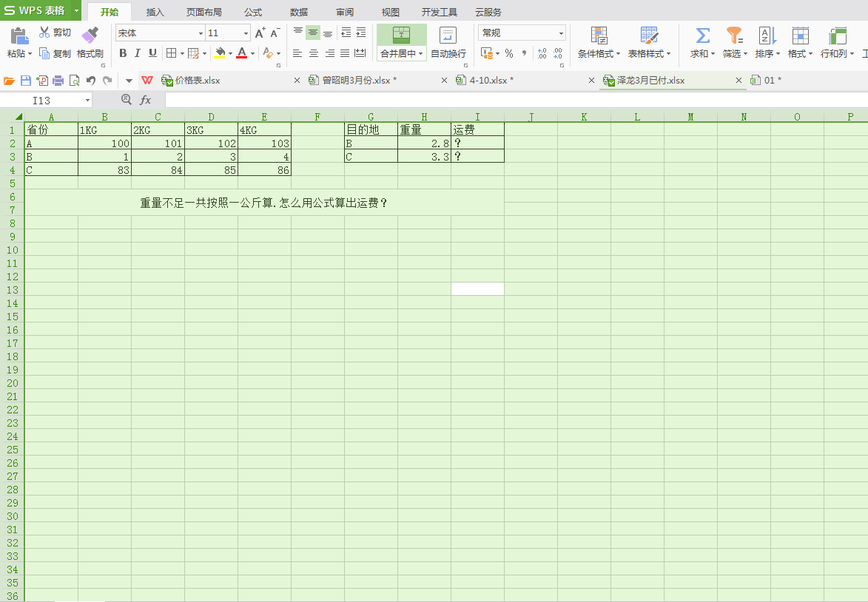This screenshot has width=868, height=602.
Task: Click the Format Painter (格式刷) brush icon
Action: tap(90, 35)
